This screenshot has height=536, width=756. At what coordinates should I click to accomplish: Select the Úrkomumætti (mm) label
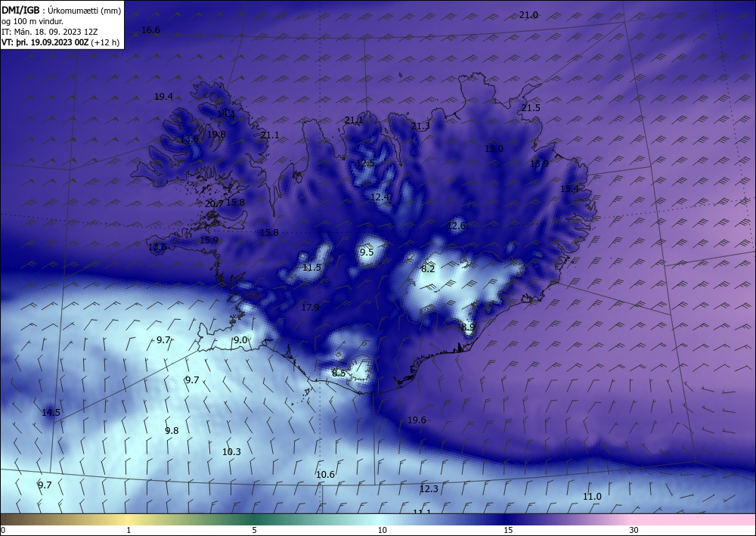[x=85, y=11]
